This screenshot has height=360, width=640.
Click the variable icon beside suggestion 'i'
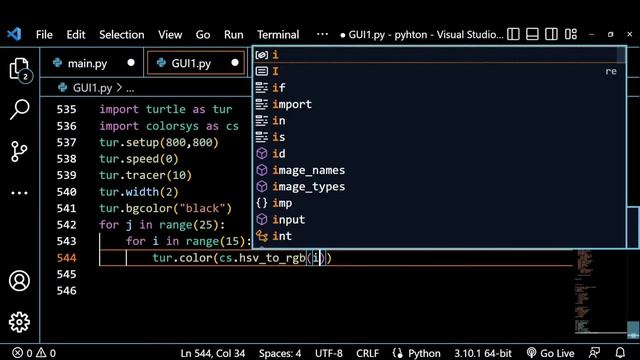tap(262, 55)
